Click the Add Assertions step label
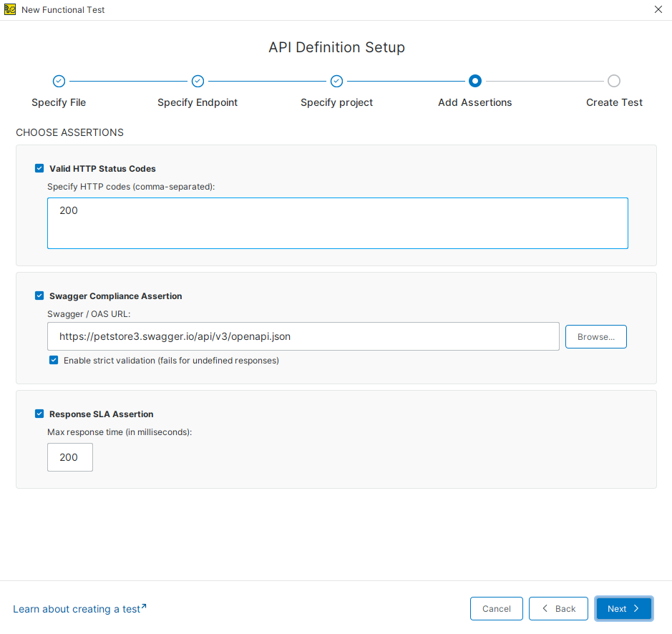The width and height of the screenshot is (672, 634). tap(475, 102)
